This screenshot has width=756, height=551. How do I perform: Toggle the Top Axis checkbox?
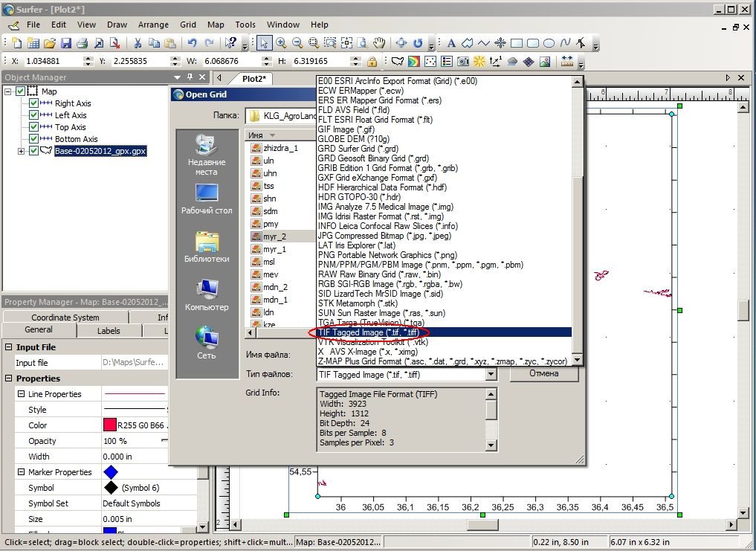pyautogui.click(x=33, y=127)
